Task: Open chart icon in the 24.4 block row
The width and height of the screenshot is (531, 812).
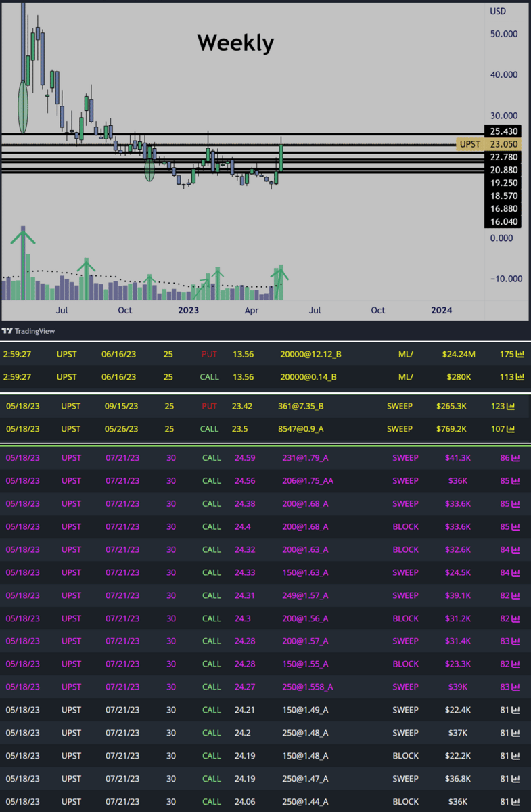Action: tap(515, 526)
